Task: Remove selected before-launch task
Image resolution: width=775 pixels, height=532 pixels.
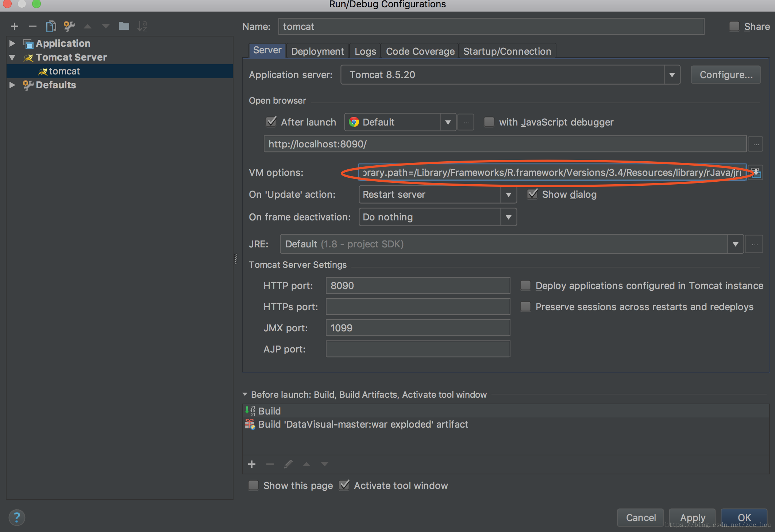Action: click(x=270, y=464)
